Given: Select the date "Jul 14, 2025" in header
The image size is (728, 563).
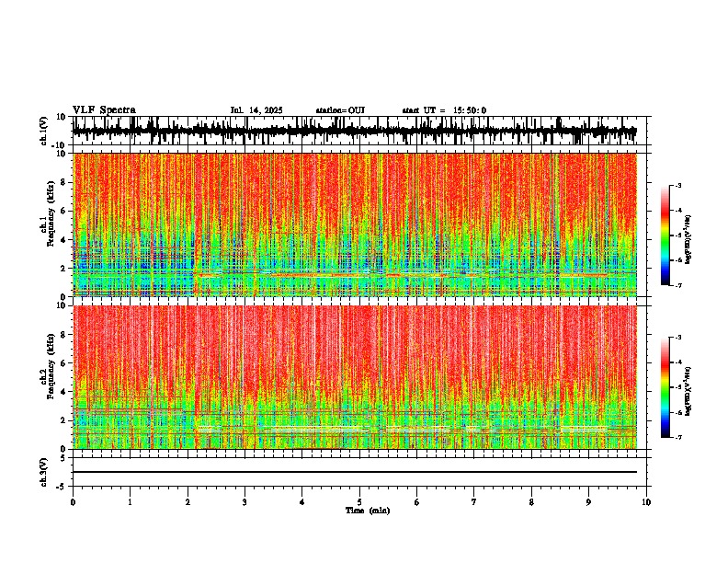Looking at the screenshot, I should 256,110.
